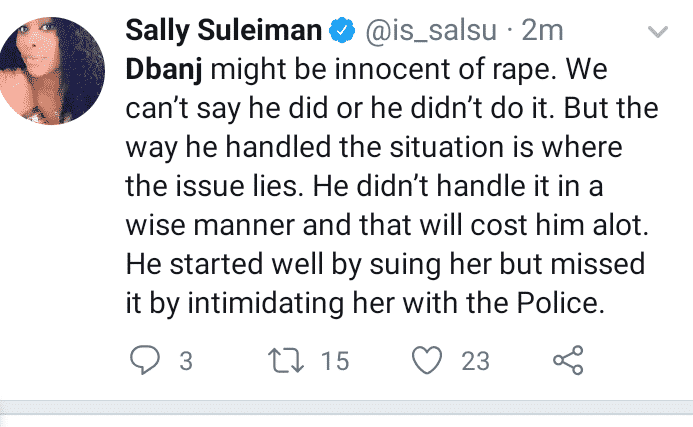Open Sally Suleiman's profile picture
The image size is (693, 427).
coord(52,71)
